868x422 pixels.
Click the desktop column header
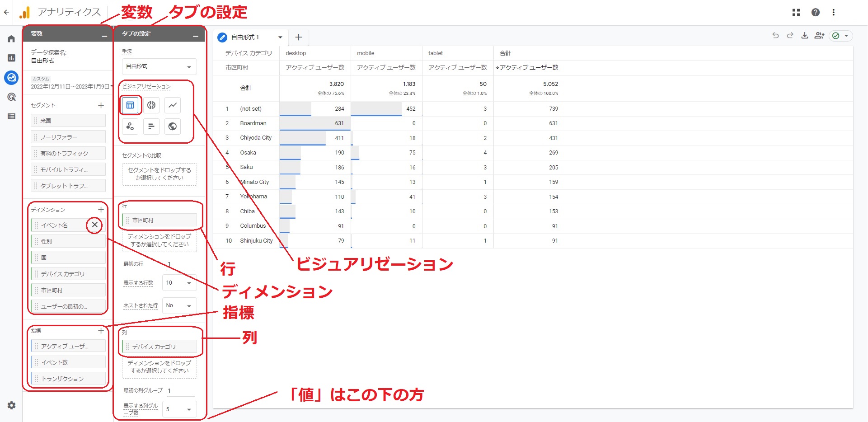click(x=296, y=53)
